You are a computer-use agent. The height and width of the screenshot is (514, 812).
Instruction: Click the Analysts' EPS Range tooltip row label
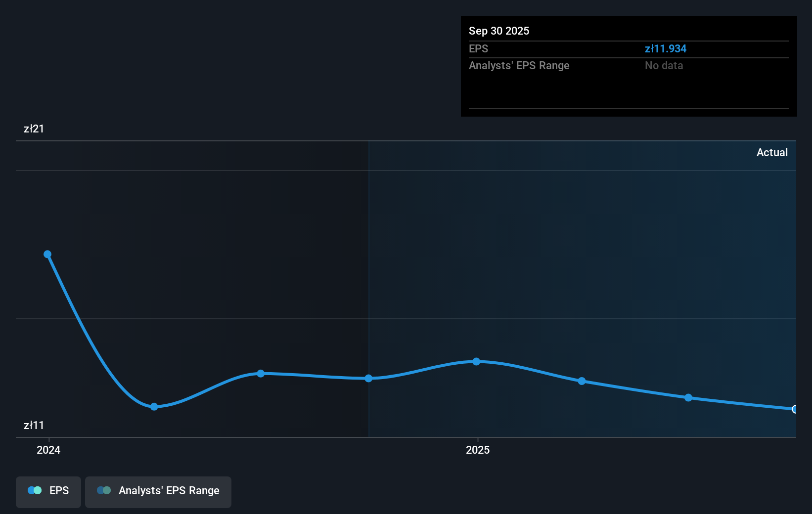pos(519,65)
